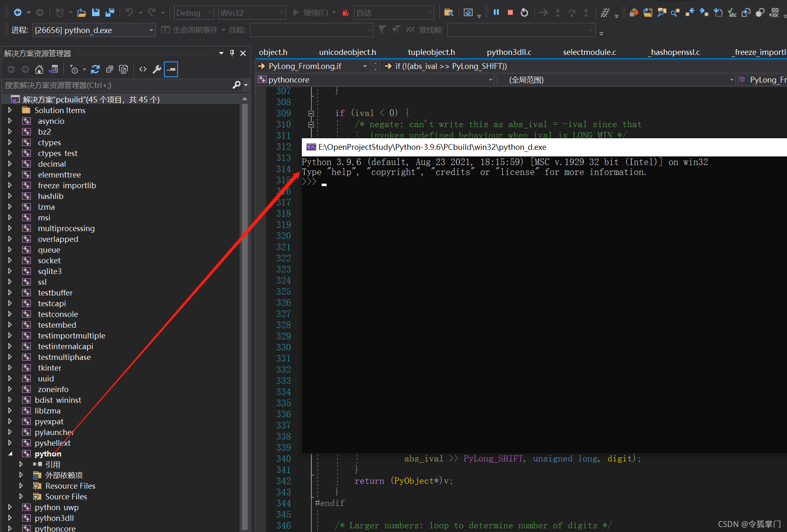Expand the asyncio project node
The image size is (787, 532).
[x=10, y=121]
